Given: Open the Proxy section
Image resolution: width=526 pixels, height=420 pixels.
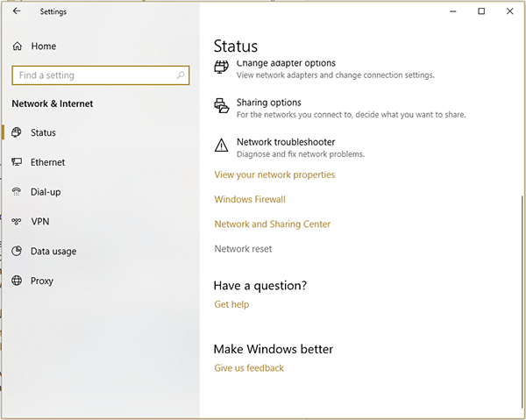Looking at the screenshot, I should pyautogui.click(x=42, y=281).
